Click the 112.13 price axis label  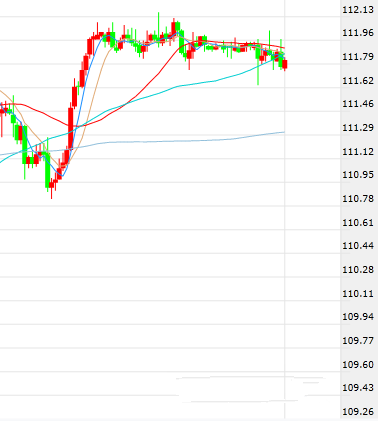pos(358,10)
